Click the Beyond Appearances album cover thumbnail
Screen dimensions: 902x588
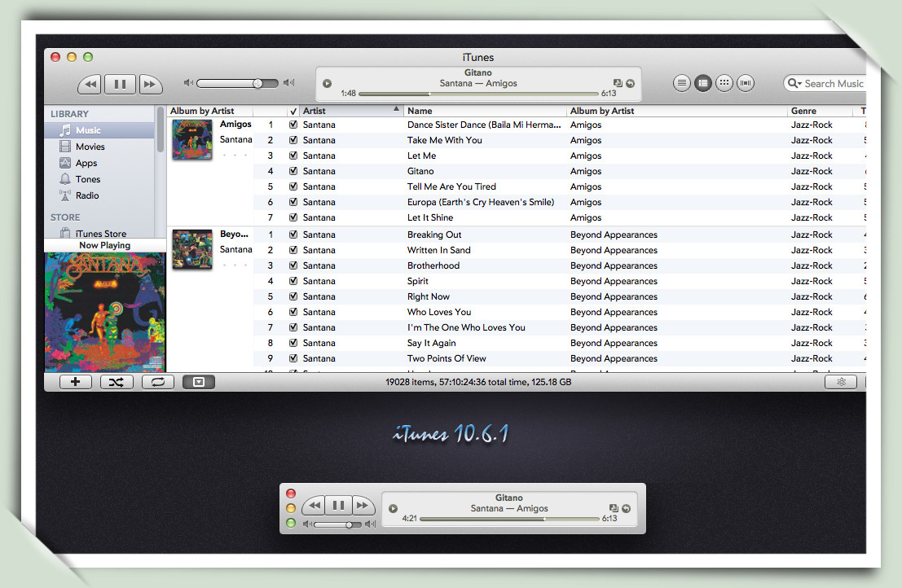(192, 249)
